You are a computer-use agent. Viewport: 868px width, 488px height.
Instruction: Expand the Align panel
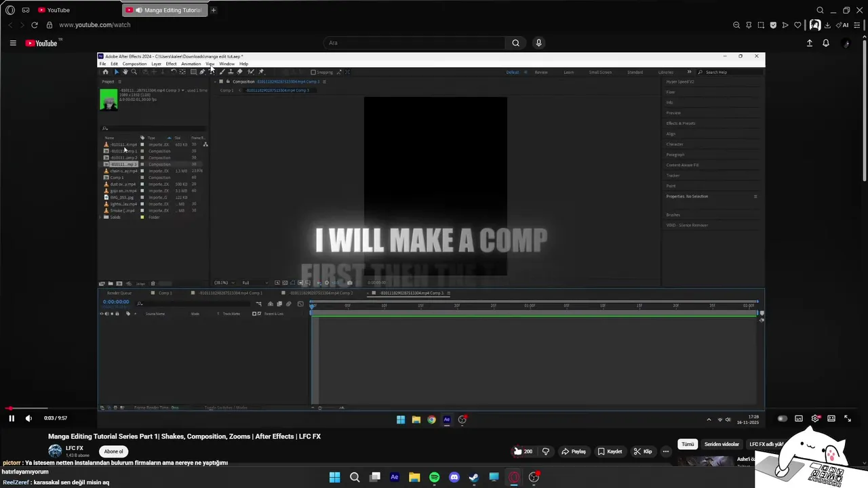pos(671,134)
